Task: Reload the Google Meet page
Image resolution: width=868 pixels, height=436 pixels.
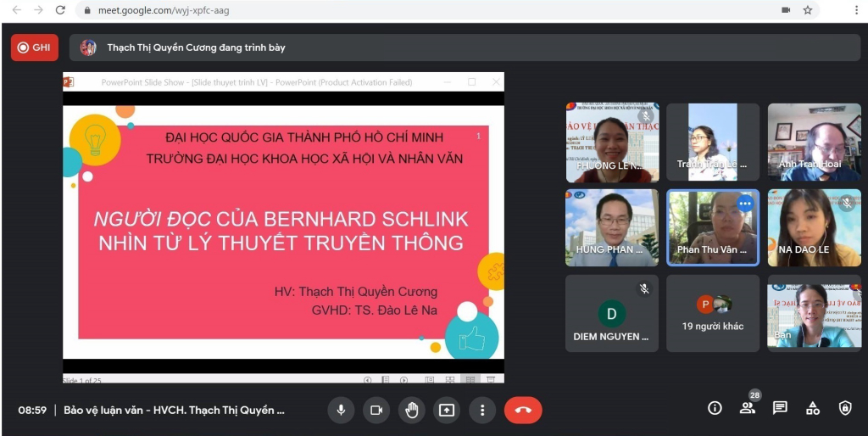Action: 60,10
